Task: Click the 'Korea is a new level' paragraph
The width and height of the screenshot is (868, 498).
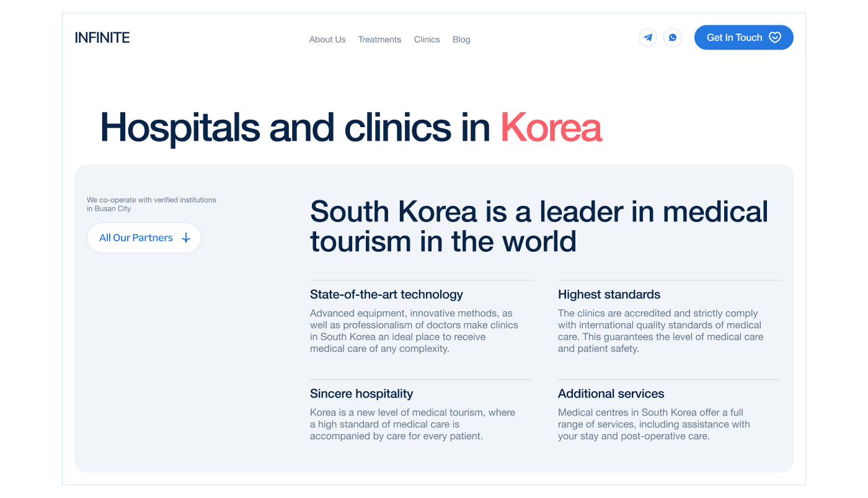Action: [x=412, y=424]
